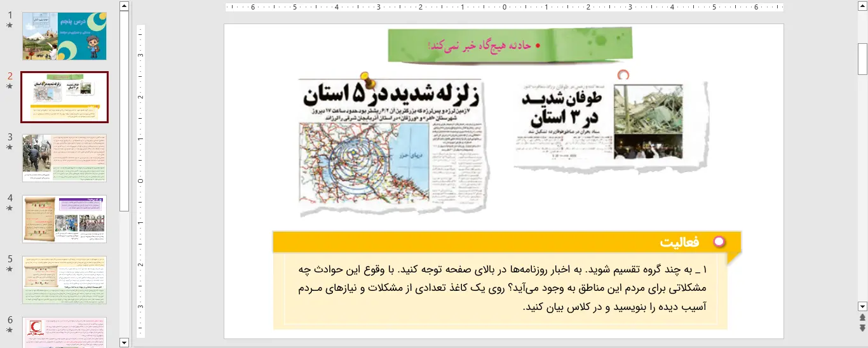Select the yellow 'فعالیت' header bar
868x348 pixels.
click(507, 242)
